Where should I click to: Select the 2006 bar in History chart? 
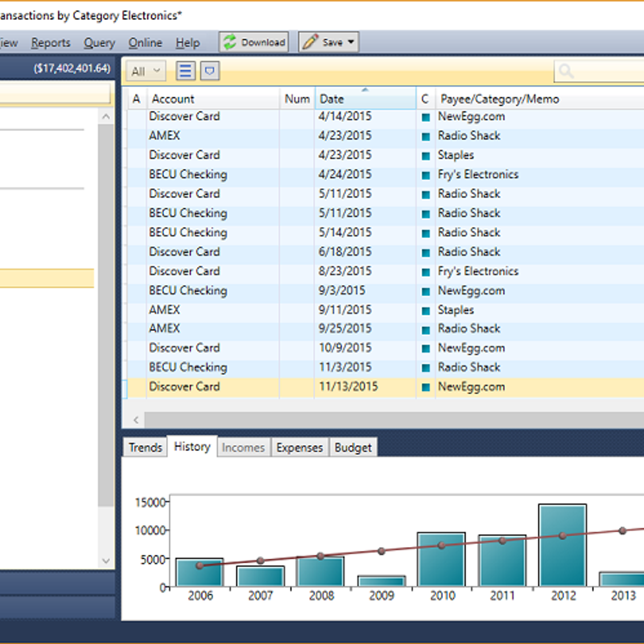200,572
